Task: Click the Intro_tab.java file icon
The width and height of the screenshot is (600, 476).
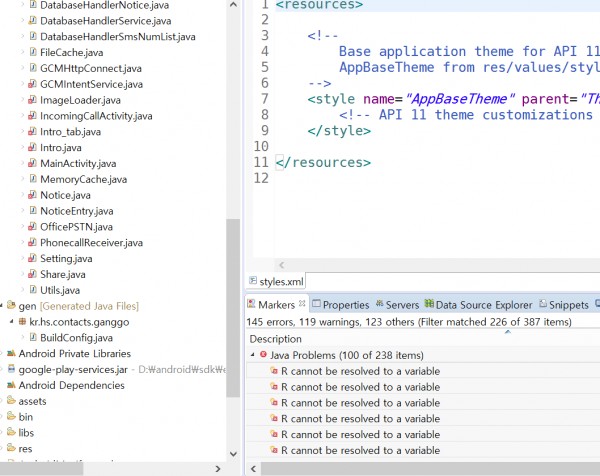Action: pyautogui.click(x=33, y=132)
